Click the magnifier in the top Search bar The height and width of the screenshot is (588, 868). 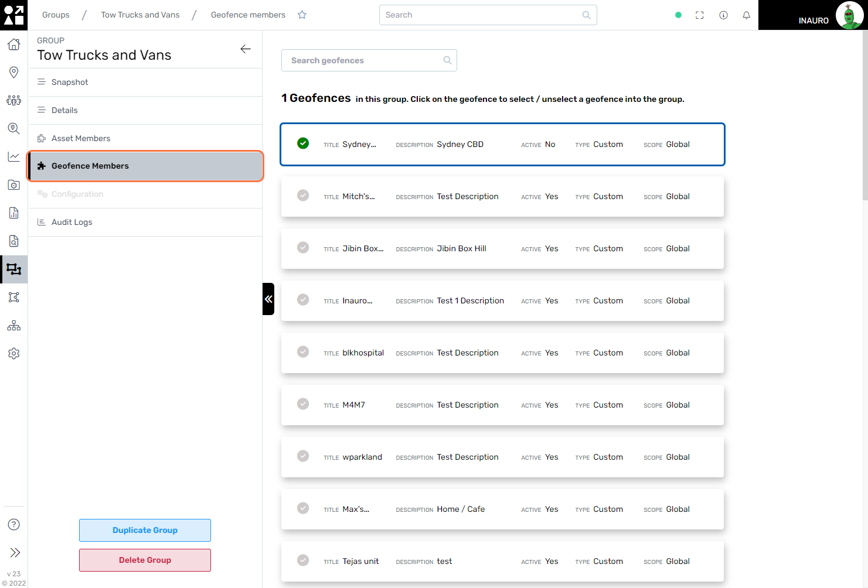point(586,15)
